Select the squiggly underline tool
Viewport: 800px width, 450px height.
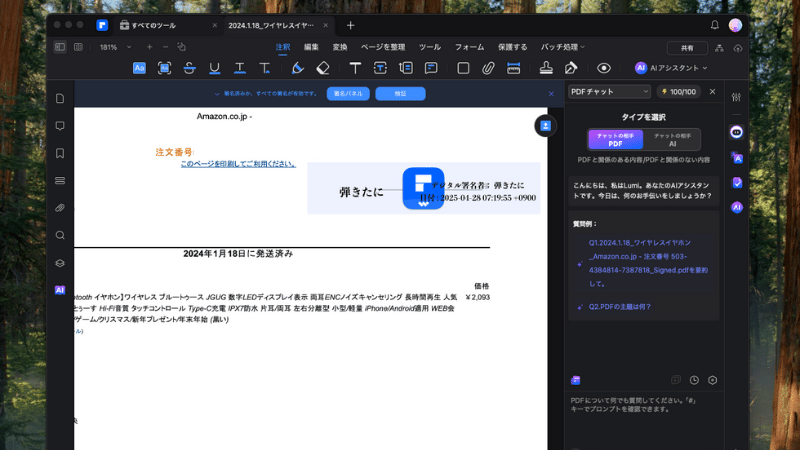239,68
